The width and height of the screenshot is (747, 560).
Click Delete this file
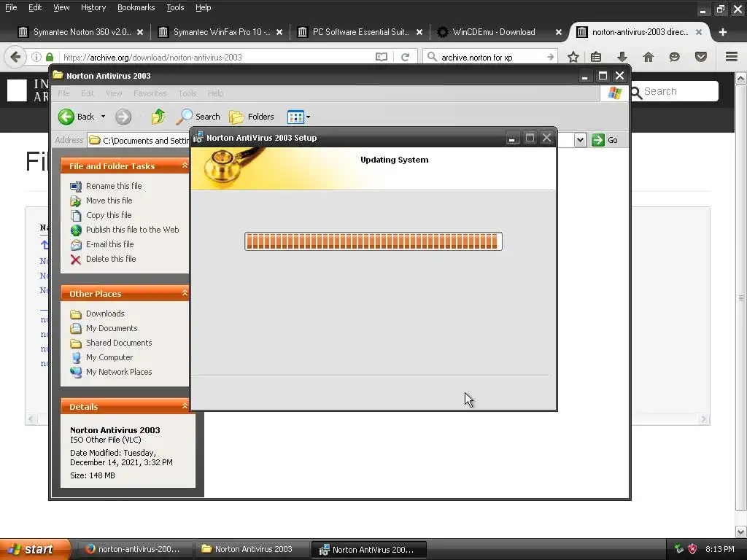pos(111,259)
